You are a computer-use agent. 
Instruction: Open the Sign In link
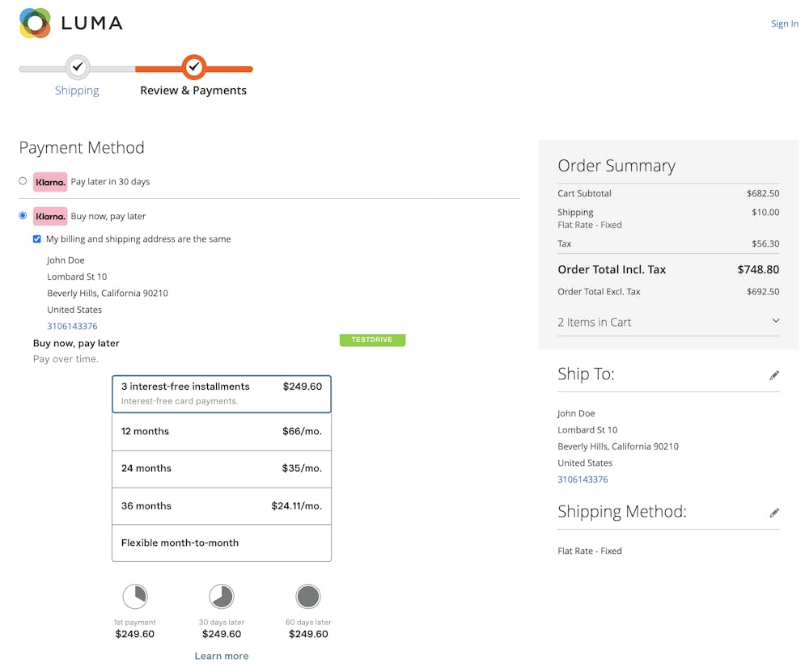tap(784, 23)
